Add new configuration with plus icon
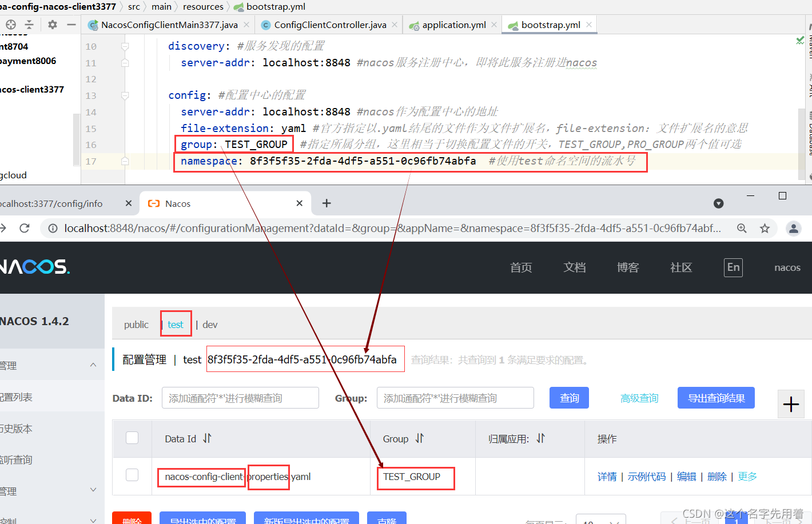The image size is (812, 524). (791, 405)
